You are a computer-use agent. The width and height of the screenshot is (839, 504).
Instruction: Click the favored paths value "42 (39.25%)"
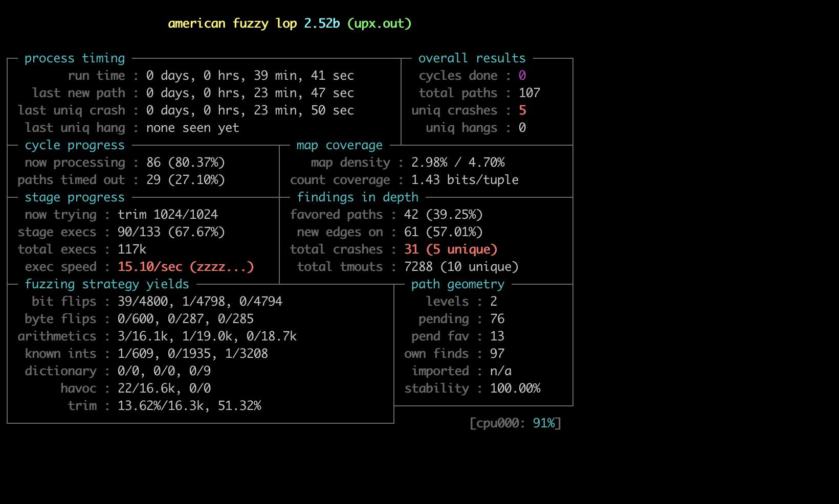pos(444,215)
